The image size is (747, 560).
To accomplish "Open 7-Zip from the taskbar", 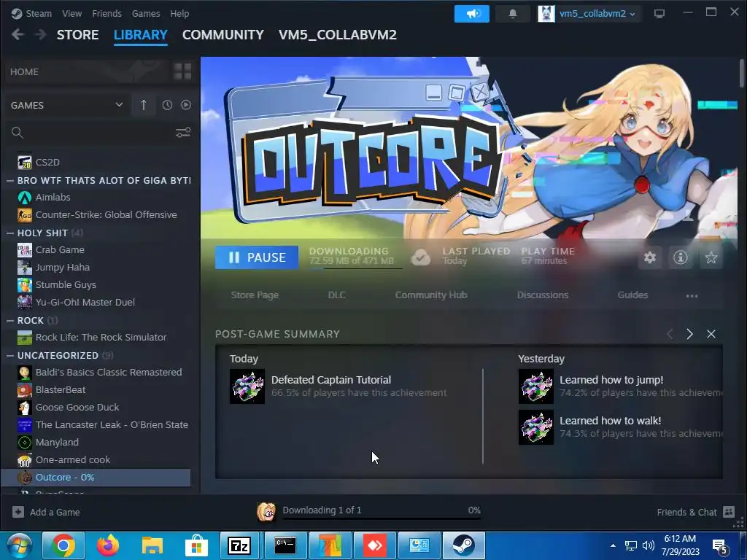I will click(239, 545).
